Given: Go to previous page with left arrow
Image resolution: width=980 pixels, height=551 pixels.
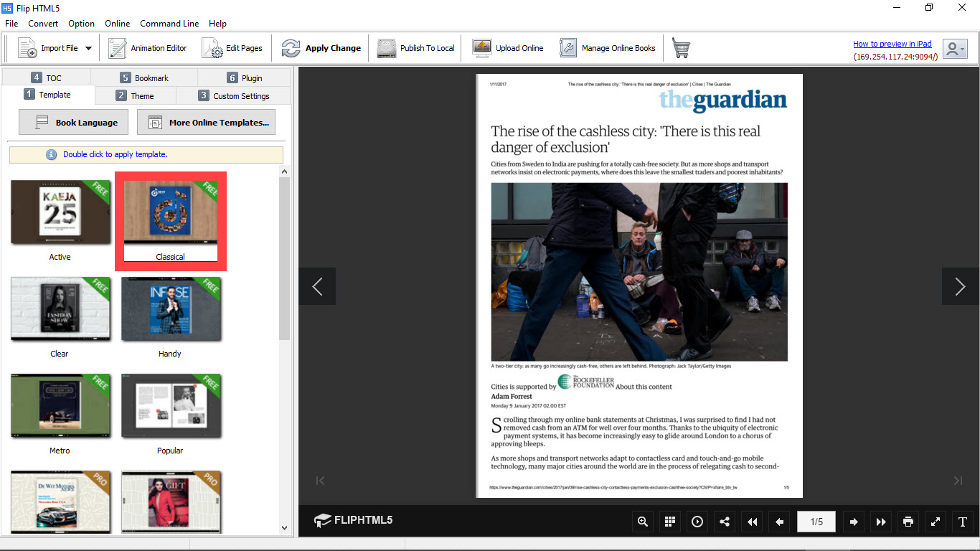Looking at the screenshot, I should tap(317, 286).
